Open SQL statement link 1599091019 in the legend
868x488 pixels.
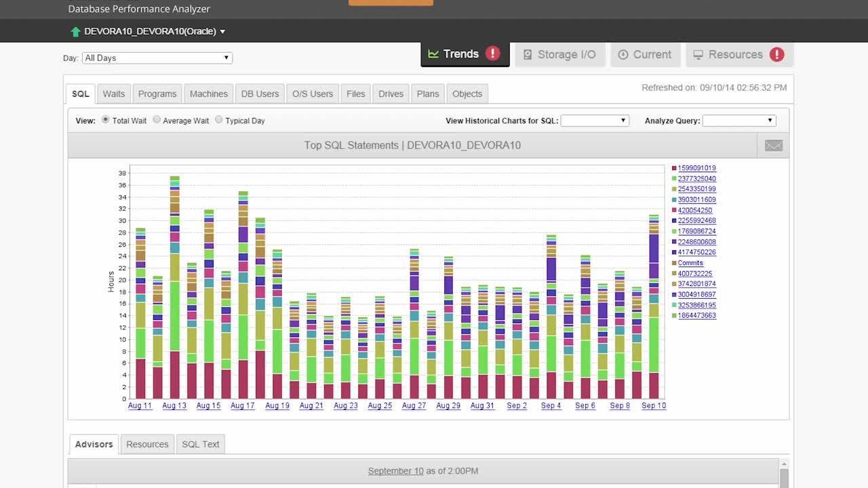click(x=696, y=167)
